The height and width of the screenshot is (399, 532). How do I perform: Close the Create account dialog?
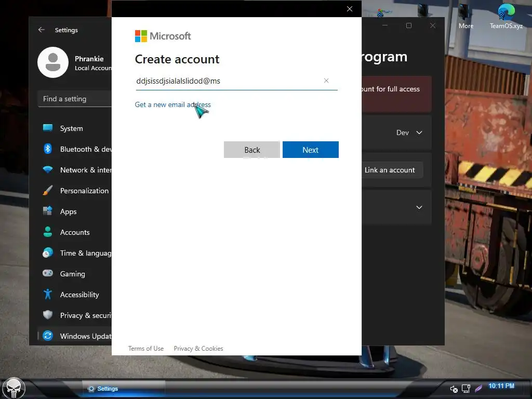pyautogui.click(x=350, y=9)
